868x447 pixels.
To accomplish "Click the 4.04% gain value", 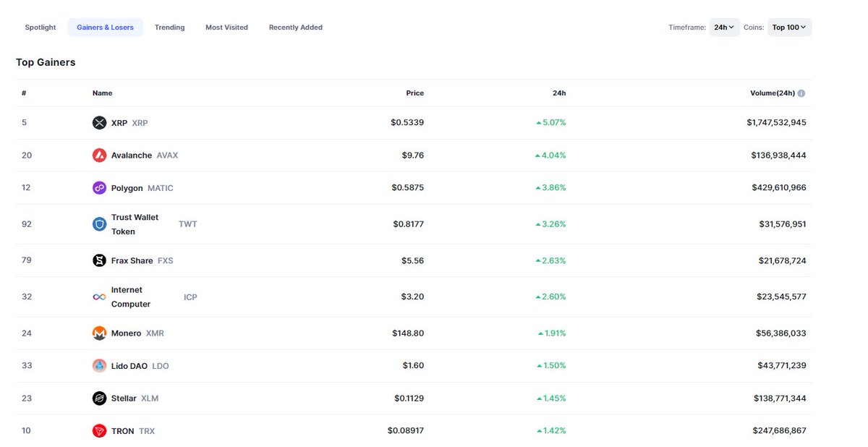I will 550,156.
